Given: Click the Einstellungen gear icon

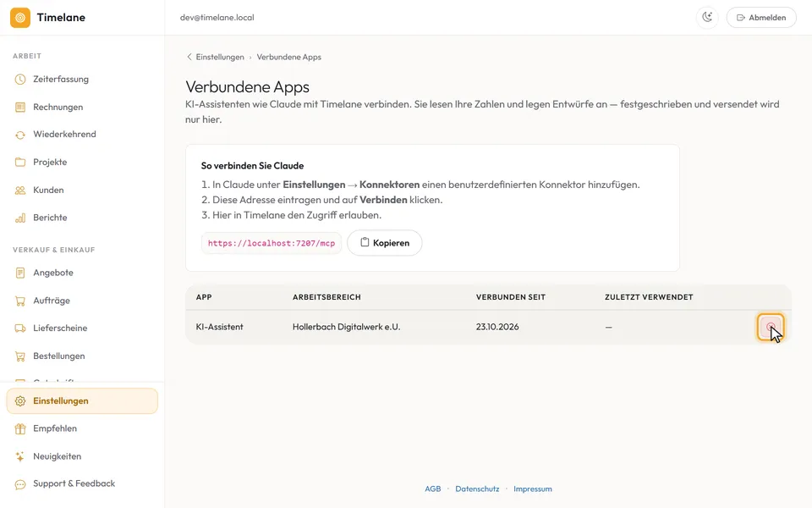Looking at the screenshot, I should pos(20,401).
